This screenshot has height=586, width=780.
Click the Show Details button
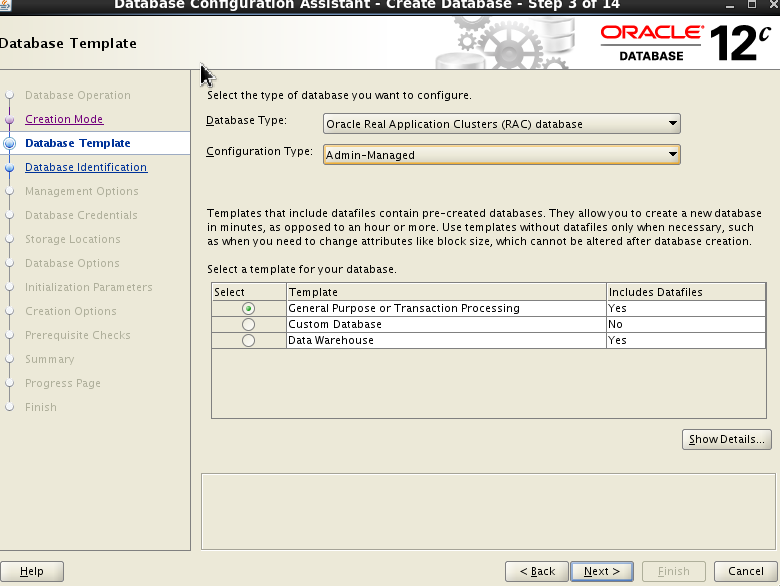click(727, 439)
